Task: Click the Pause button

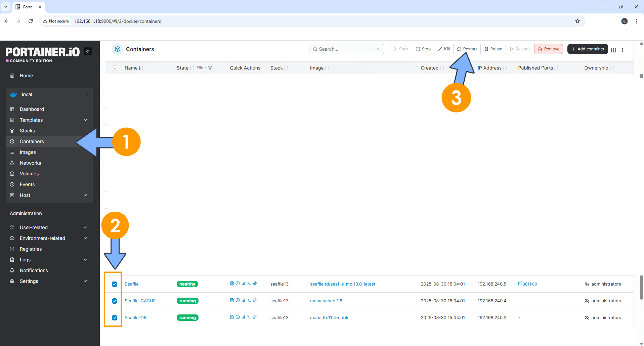Action: 493,49
